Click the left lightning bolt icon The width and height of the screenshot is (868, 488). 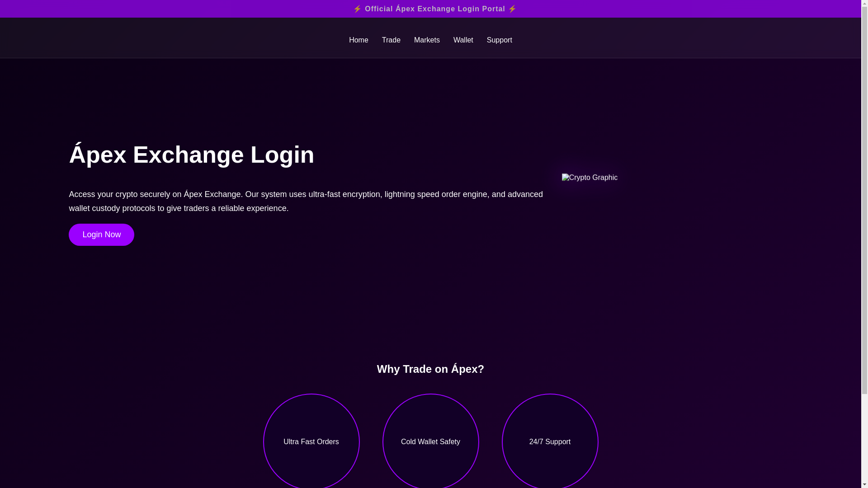[357, 9]
